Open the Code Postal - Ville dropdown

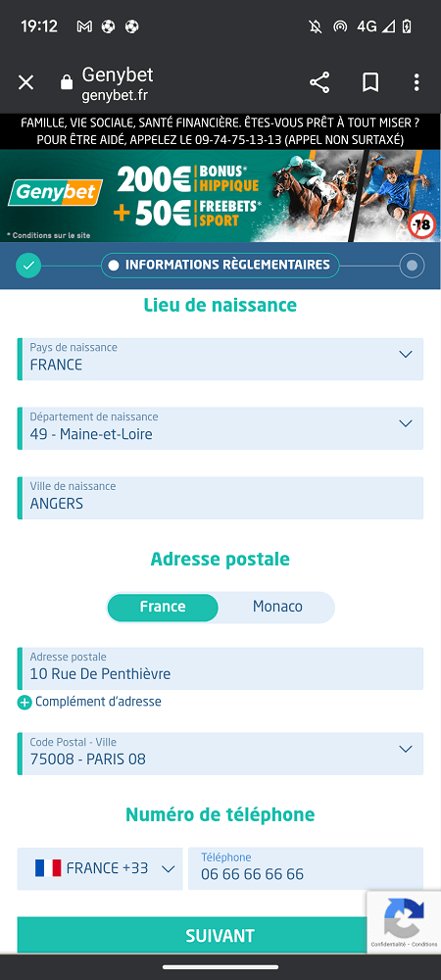pyautogui.click(x=220, y=754)
